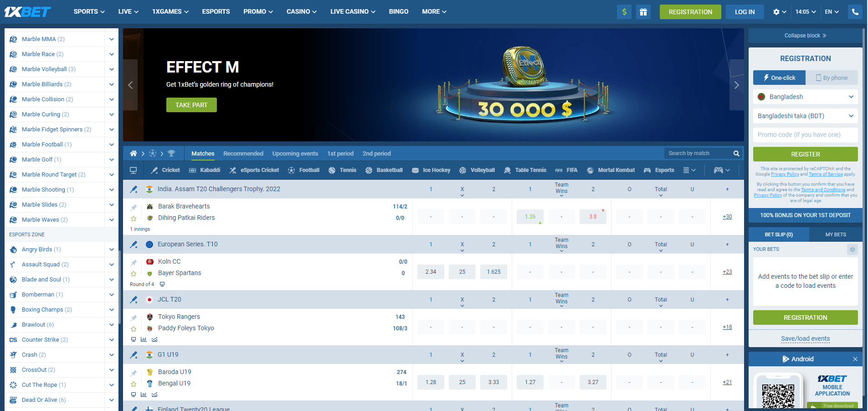Open CASINO menu in top navigation
This screenshot has height=411, width=868.
pos(301,11)
